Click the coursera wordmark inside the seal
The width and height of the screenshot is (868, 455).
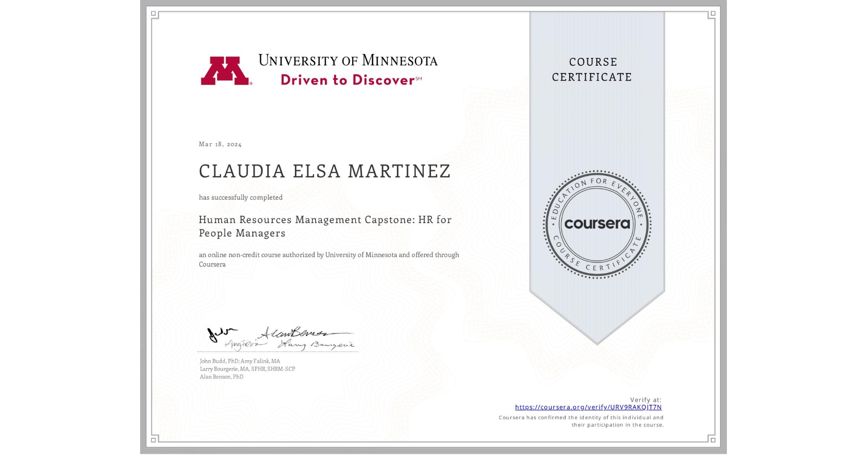point(597,224)
